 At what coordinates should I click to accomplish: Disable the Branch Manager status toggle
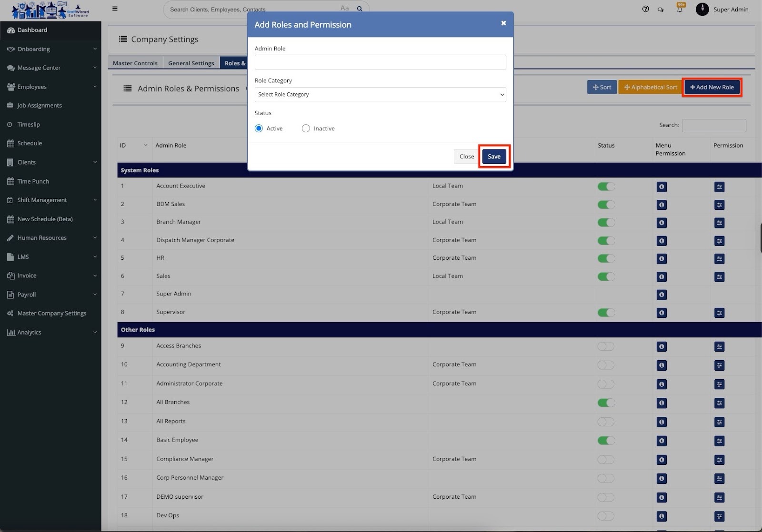[606, 223]
